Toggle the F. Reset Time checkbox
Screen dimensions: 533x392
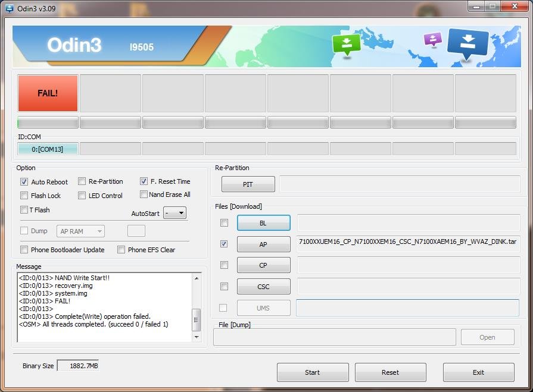(144, 181)
